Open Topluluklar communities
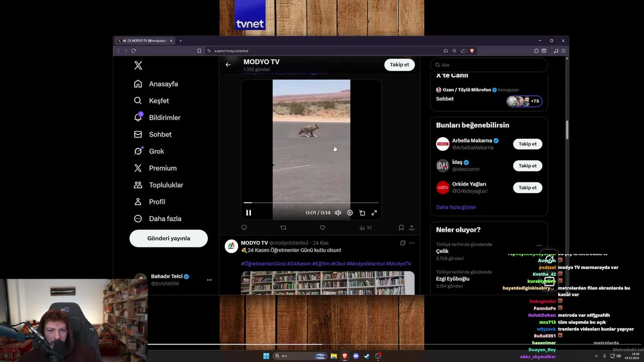 pos(158,185)
